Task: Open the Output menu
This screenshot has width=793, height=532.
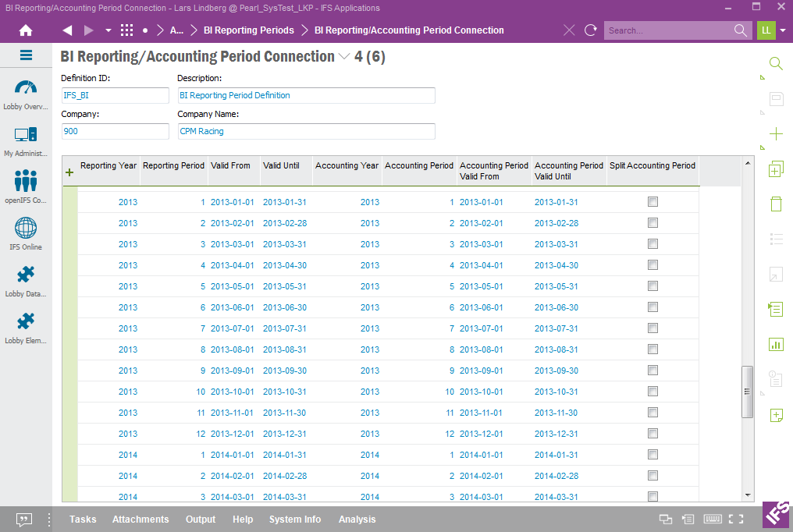Action: (x=201, y=520)
